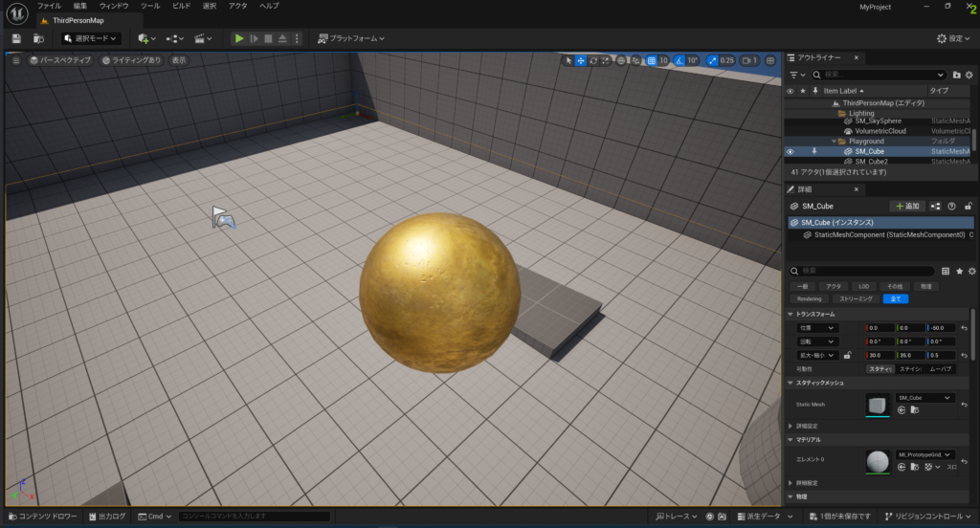Open the コンテンツドロワー button

tap(41, 517)
